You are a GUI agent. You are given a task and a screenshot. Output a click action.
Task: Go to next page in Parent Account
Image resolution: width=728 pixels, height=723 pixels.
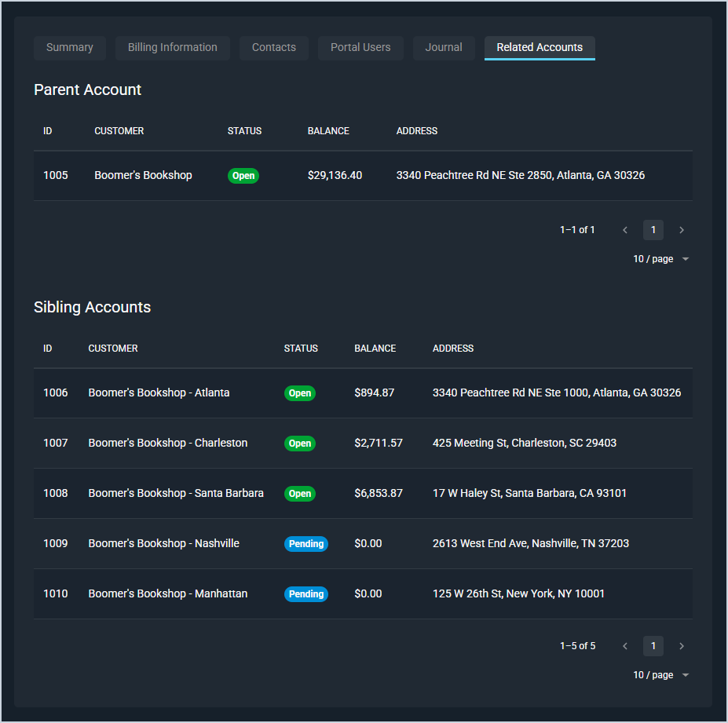682,230
